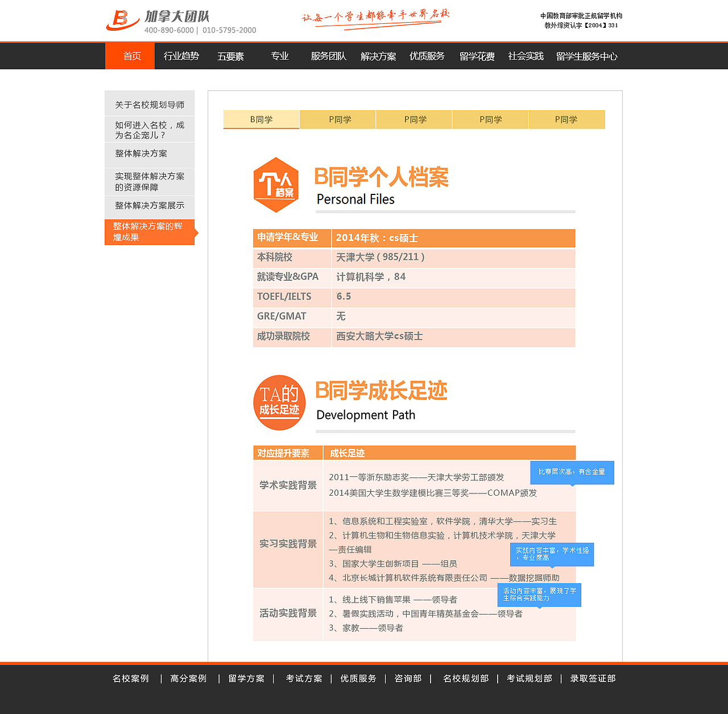Open 名校规划部 footer link
This screenshot has height=714, width=728.
(x=466, y=678)
